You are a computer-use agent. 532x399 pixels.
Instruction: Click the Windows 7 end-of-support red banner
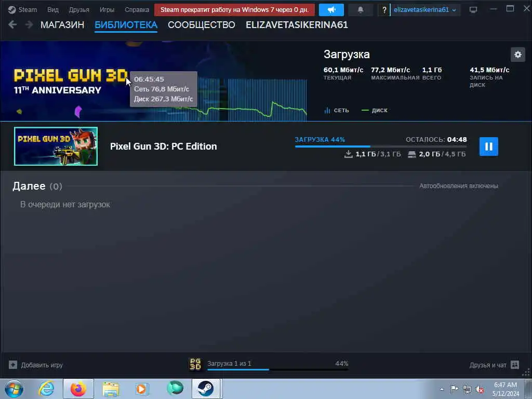pos(234,10)
